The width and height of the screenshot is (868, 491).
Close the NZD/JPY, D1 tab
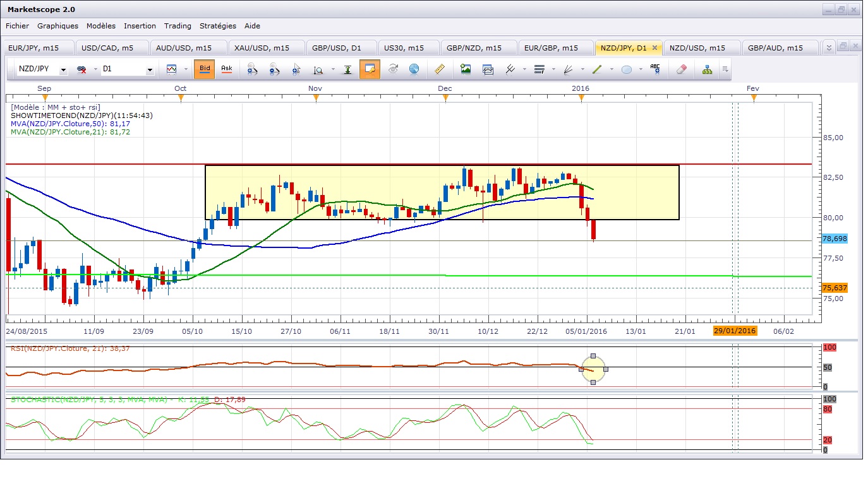point(654,48)
